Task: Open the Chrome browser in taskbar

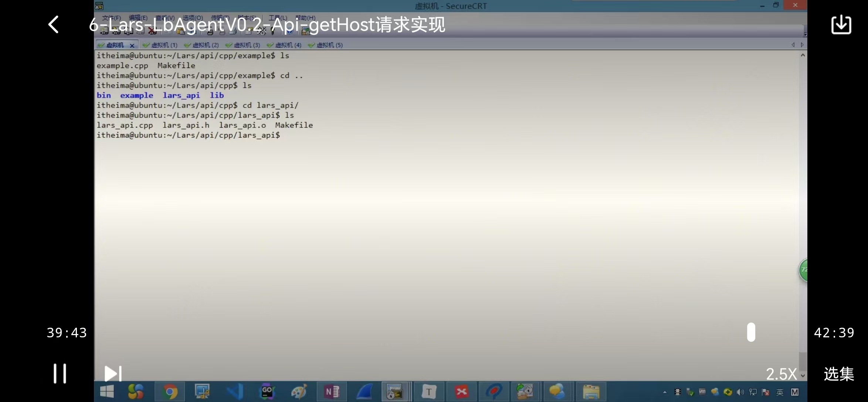Action: click(x=170, y=392)
